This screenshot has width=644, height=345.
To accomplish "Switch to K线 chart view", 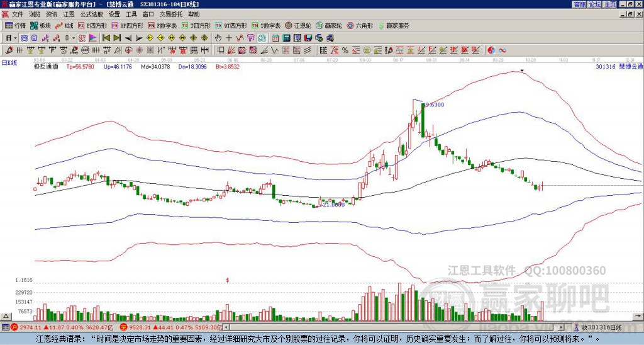I will [x=64, y=25].
